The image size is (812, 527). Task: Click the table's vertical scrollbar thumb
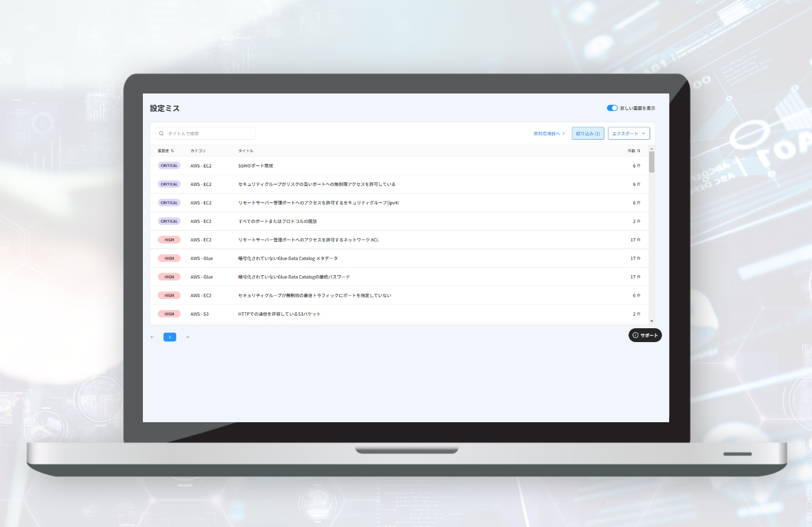pos(652,162)
